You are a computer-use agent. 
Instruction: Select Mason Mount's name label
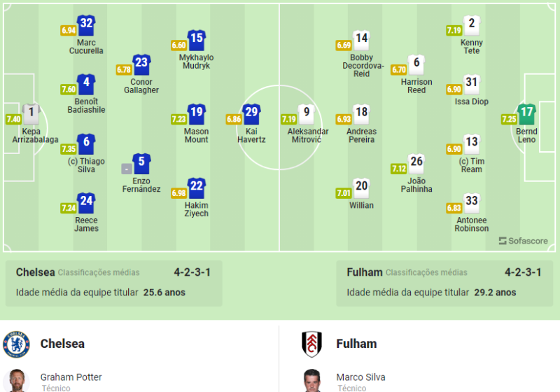196,135
